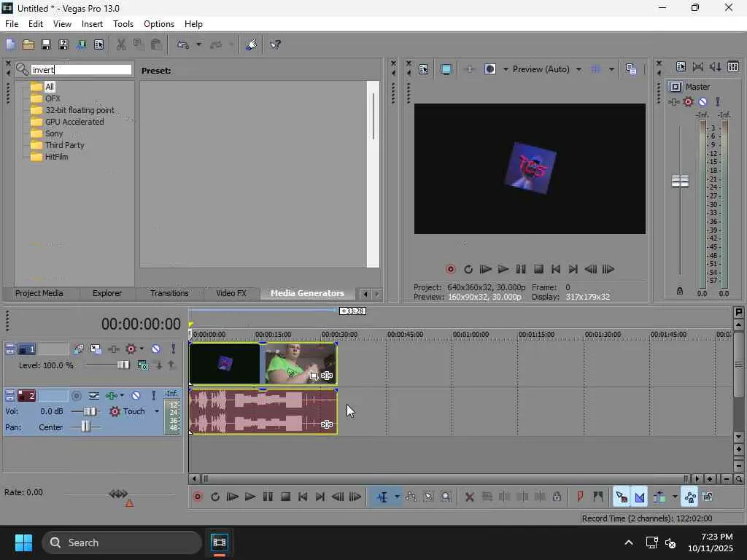Solo video track 1
This screenshot has height=560, width=747.
(x=173, y=349)
